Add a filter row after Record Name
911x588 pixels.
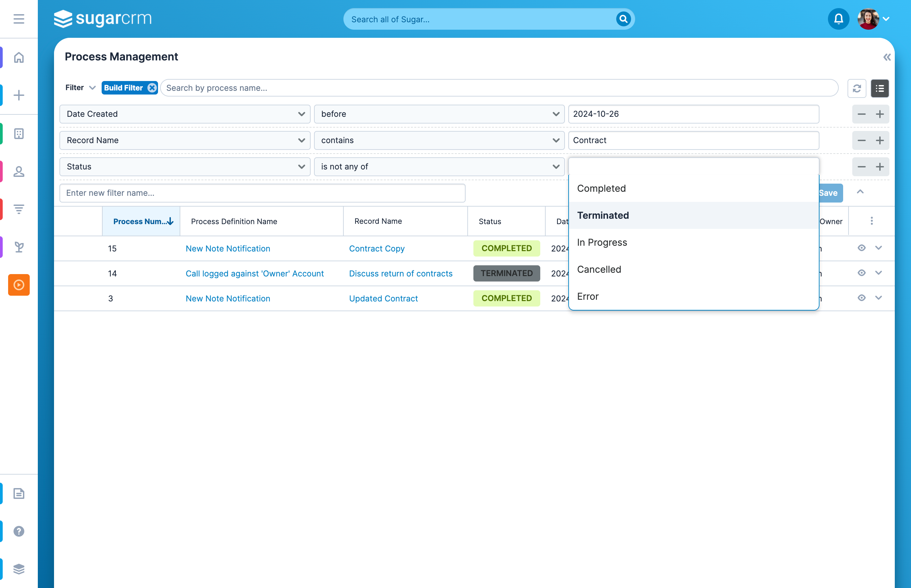coord(880,140)
